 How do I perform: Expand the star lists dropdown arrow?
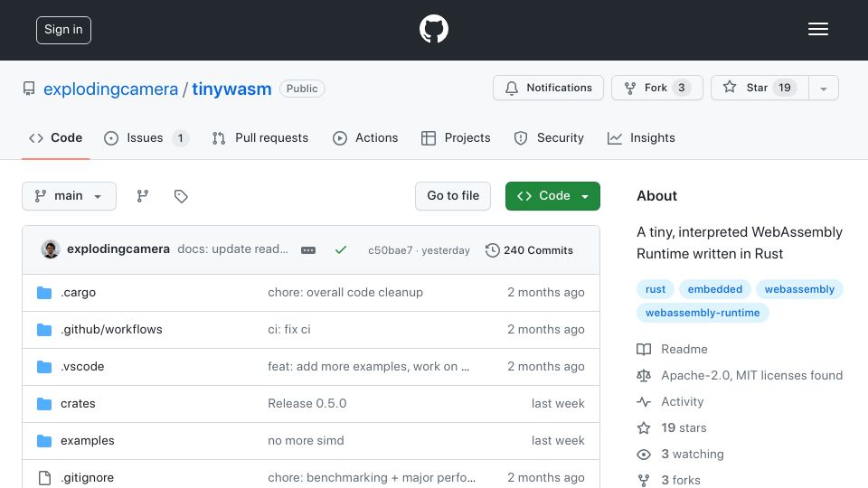823,88
